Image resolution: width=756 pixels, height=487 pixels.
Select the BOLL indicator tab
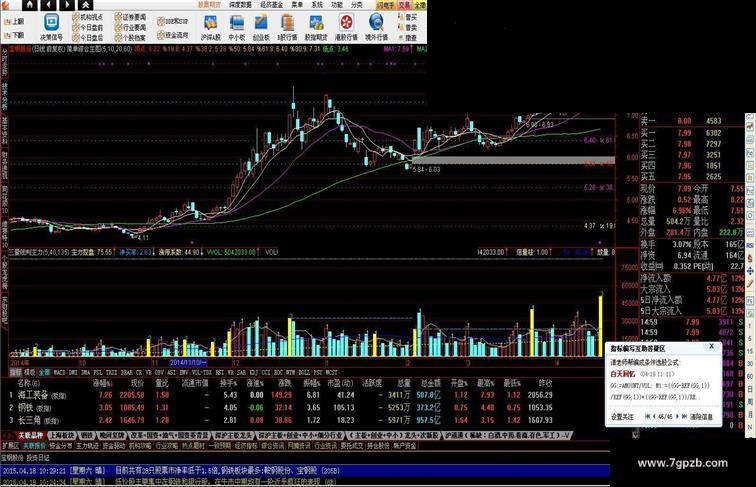[x=304, y=373]
